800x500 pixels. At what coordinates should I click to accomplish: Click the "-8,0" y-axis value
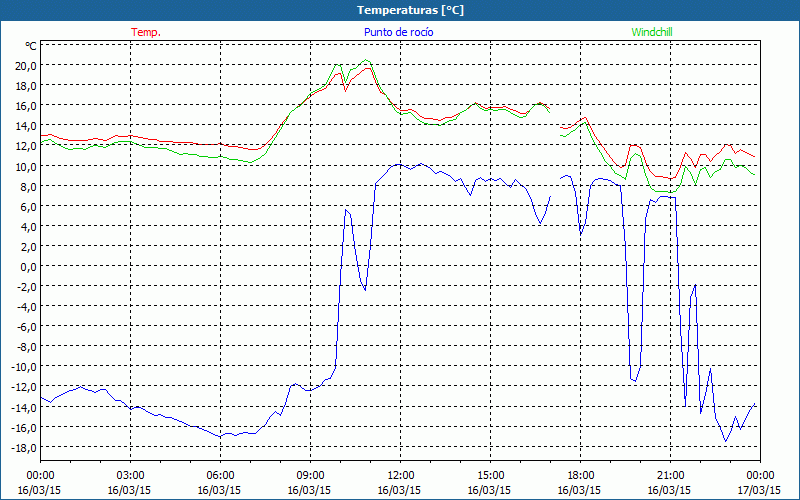(27, 347)
